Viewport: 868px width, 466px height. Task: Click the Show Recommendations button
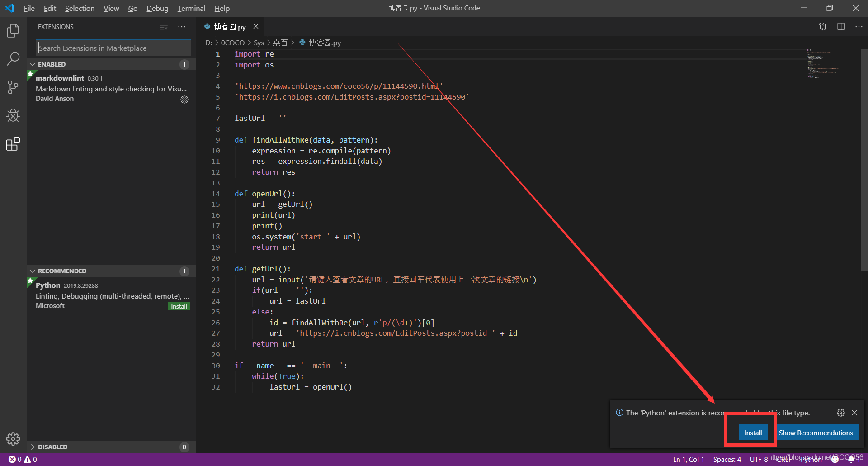[x=816, y=433]
